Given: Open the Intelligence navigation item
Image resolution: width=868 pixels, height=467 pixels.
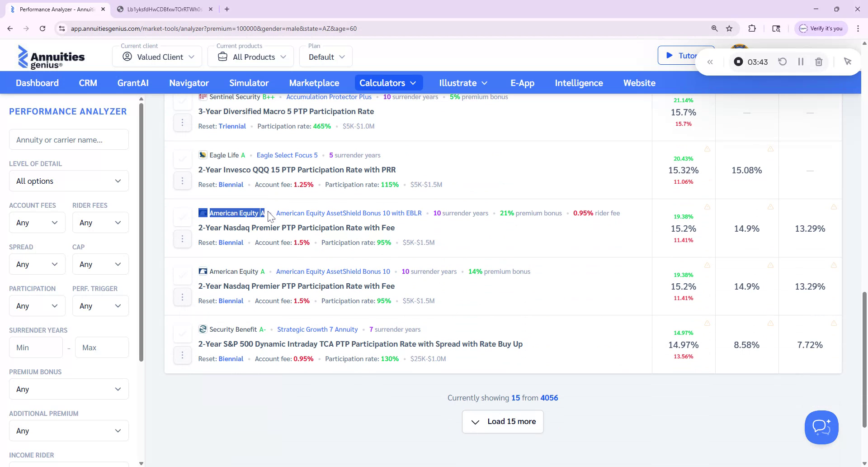Looking at the screenshot, I should 579,83.
